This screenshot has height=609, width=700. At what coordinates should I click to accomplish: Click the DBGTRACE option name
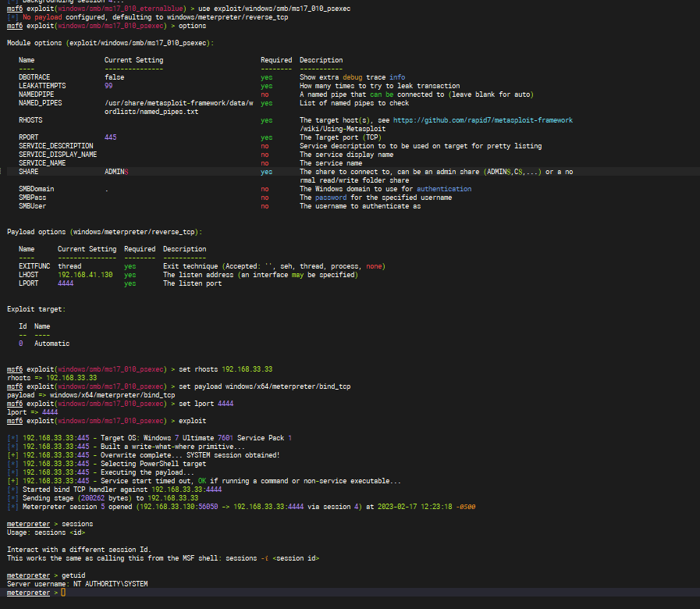point(34,77)
